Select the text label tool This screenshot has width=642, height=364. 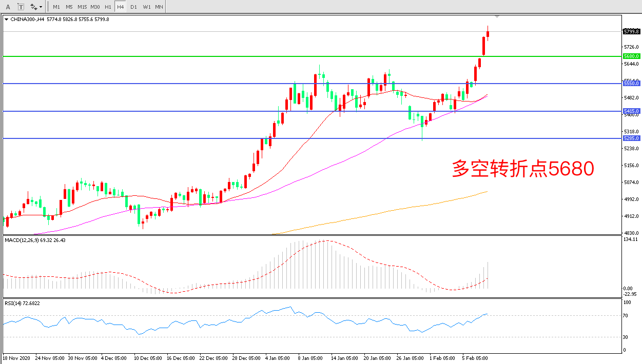[21, 7]
